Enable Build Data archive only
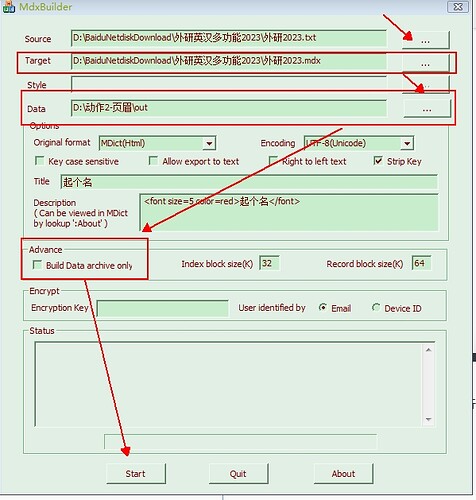The image size is (476, 500). [x=37, y=265]
